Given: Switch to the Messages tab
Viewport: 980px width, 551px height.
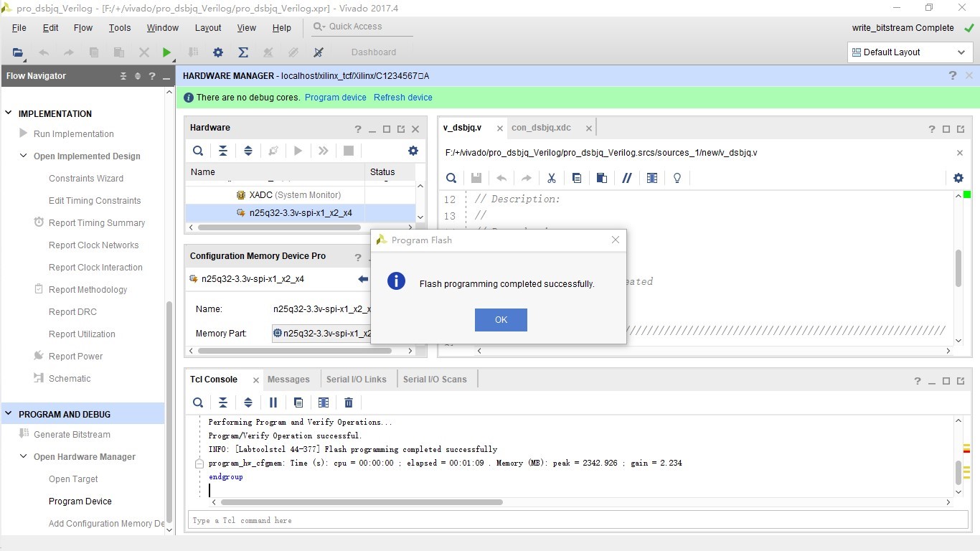Looking at the screenshot, I should [x=288, y=380].
